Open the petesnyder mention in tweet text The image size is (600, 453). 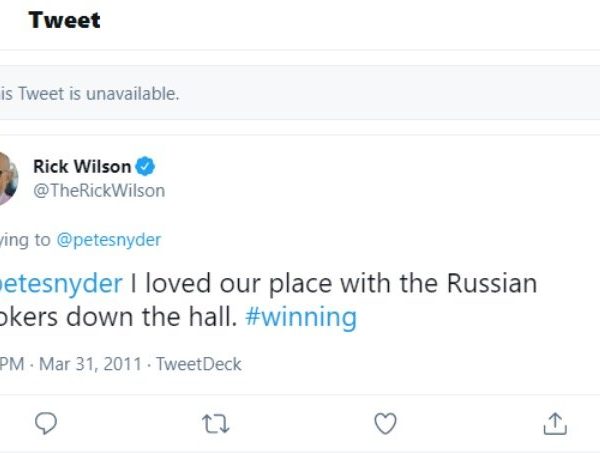[x=62, y=283]
